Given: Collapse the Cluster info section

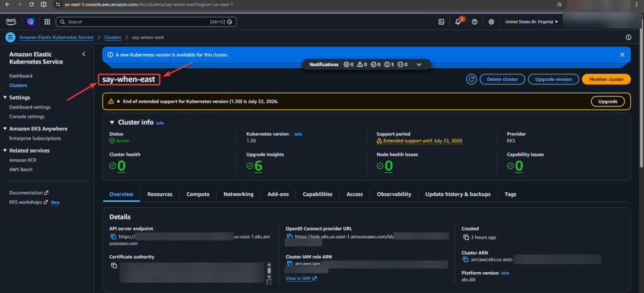Looking at the screenshot, I should coord(112,122).
